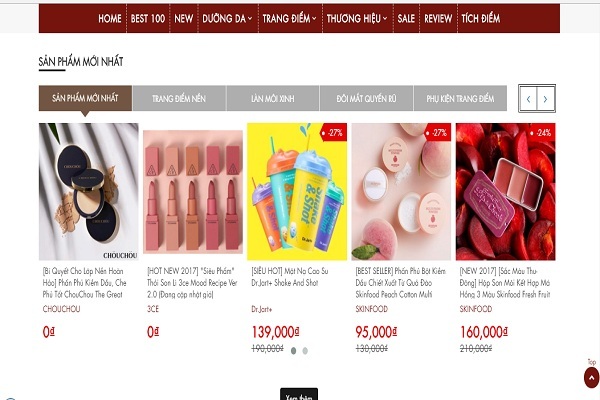
Task: Switch to the TRANG ĐIỂM NỀN tab
Action: [x=179, y=98]
